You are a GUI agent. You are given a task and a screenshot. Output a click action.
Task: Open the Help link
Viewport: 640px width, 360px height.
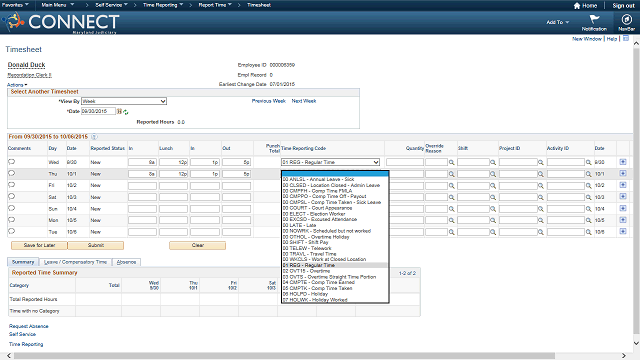click(x=611, y=39)
